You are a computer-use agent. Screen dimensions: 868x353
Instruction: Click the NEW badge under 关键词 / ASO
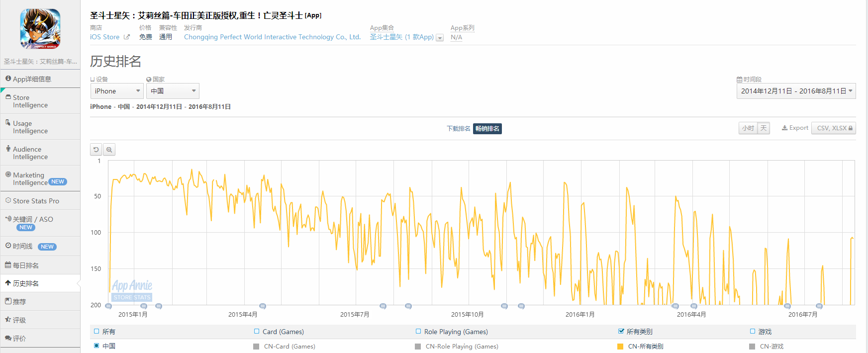click(26, 228)
